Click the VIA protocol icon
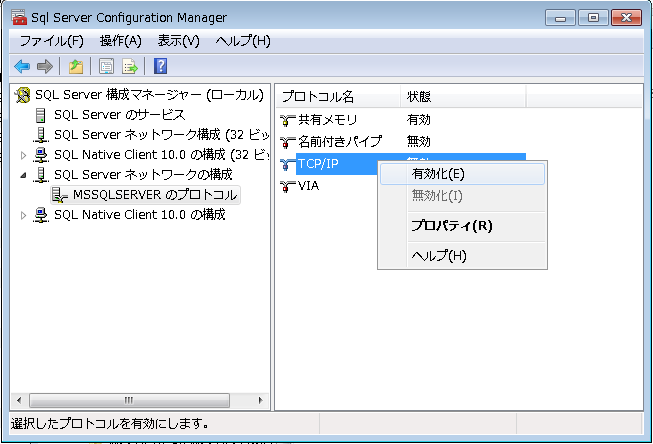This screenshot has height=444, width=653. point(287,186)
